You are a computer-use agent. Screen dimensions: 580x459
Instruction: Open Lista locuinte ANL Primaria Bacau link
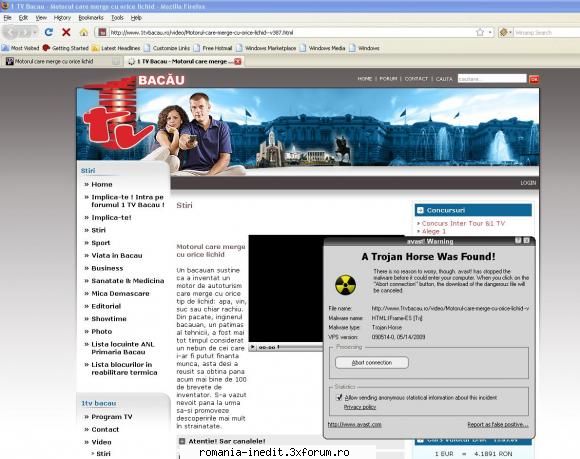123,348
